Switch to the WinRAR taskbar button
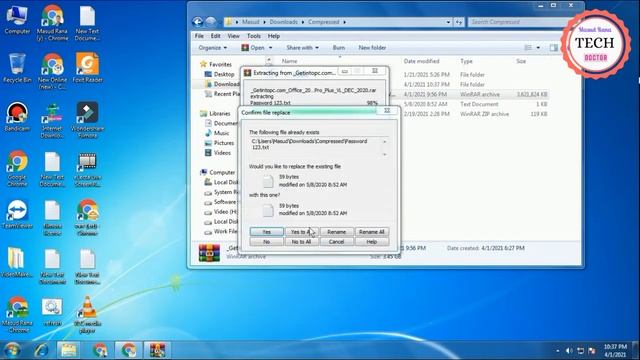This screenshot has width=640, height=360. pos(157,350)
